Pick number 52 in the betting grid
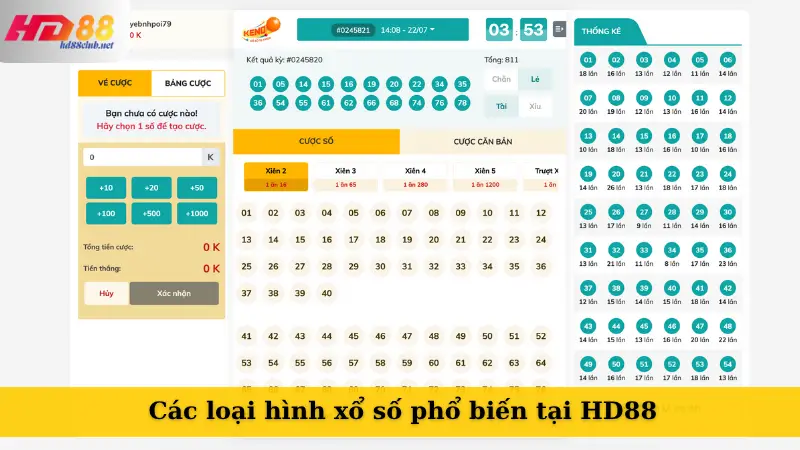The image size is (800, 450). point(541,336)
